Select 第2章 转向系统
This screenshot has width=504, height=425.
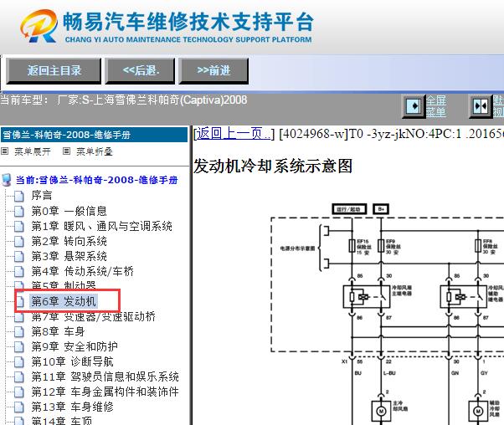pyautogui.click(x=69, y=241)
